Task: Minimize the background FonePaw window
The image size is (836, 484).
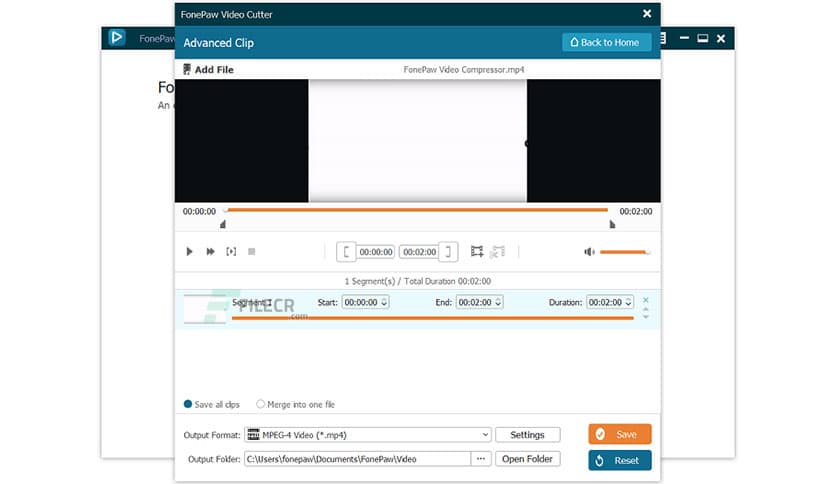Action: click(685, 38)
